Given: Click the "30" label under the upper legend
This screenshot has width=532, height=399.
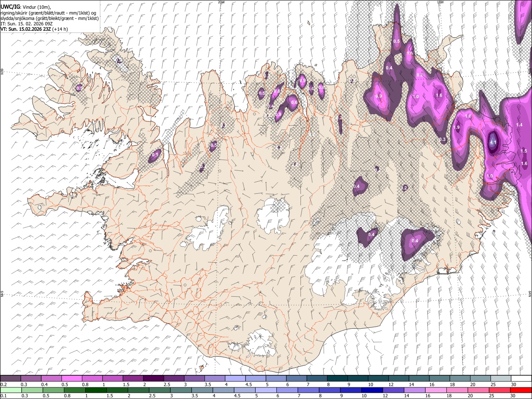Looking at the screenshot, I should pos(513,384).
